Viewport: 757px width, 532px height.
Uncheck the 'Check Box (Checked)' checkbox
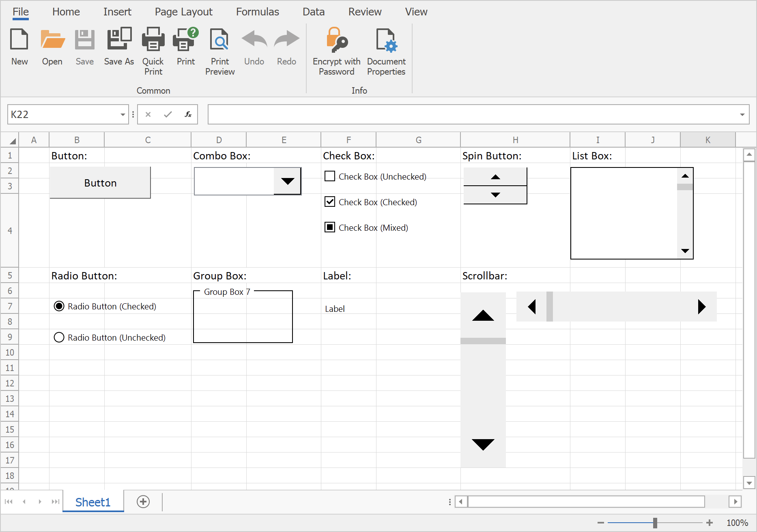click(329, 202)
